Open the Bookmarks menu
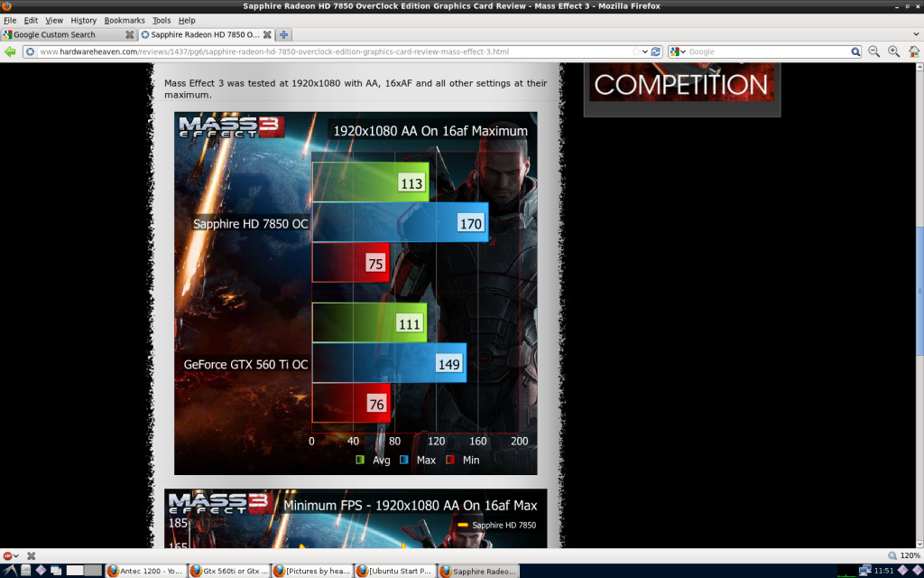Image resolution: width=924 pixels, height=578 pixels. (x=125, y=20)
